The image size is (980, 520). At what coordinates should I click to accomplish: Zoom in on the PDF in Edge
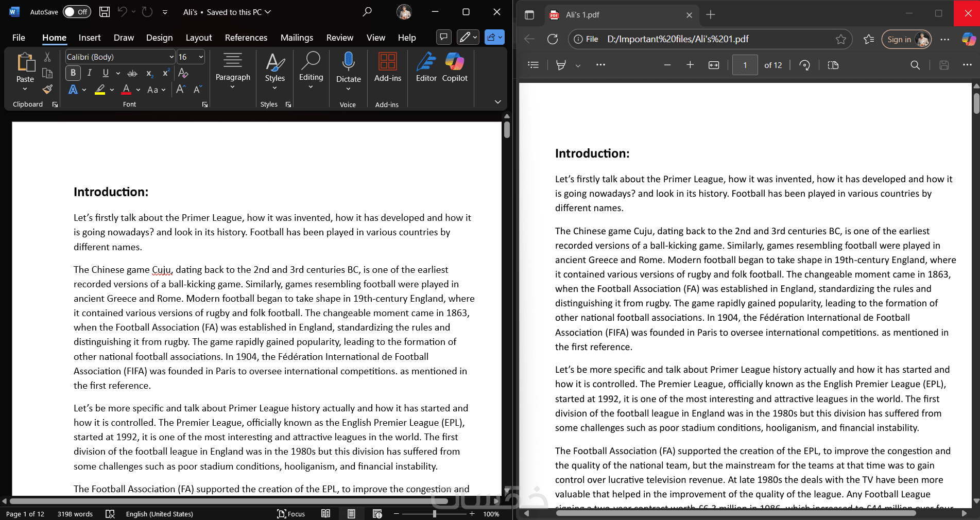pos(690,65)
